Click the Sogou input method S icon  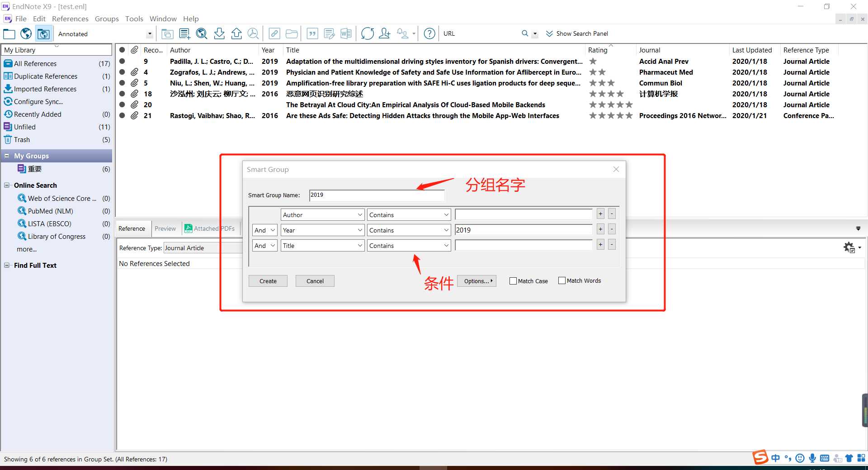(760, 457)
